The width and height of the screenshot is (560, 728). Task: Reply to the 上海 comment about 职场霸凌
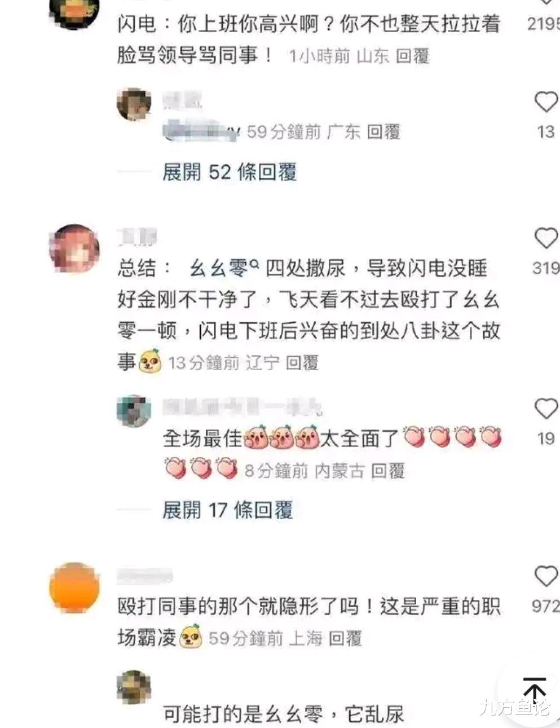(345, 639)
